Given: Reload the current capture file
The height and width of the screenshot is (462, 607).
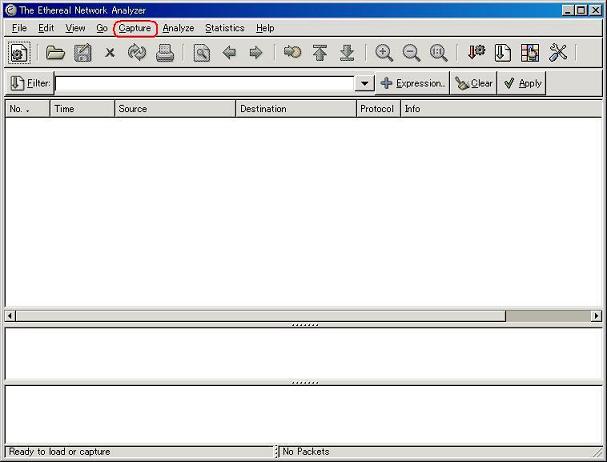Looking at the screenshot, I should (137, 53).
